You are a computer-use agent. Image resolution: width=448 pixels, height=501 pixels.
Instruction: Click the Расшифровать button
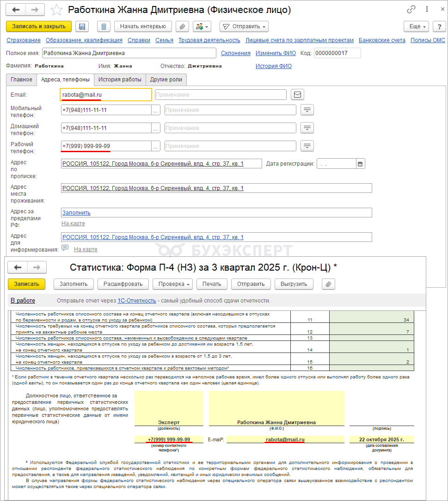(x=123, y=284)
